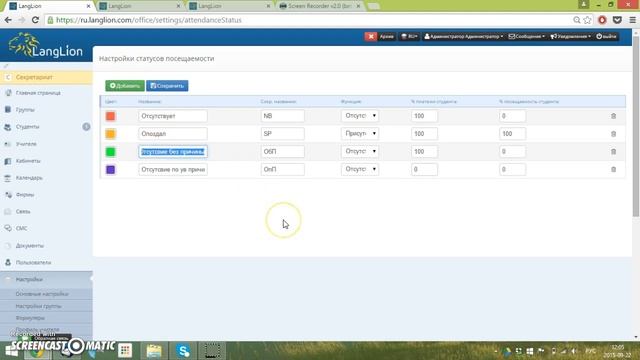Viewport: 640px width, 360px height.
Task: Pick color for ОпП (purple swatch)
Action: tap(110, 169)
